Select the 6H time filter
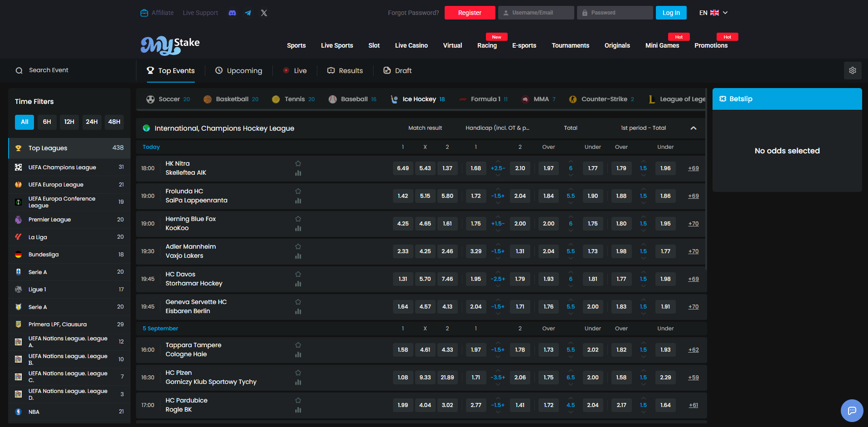 point(47,122)
